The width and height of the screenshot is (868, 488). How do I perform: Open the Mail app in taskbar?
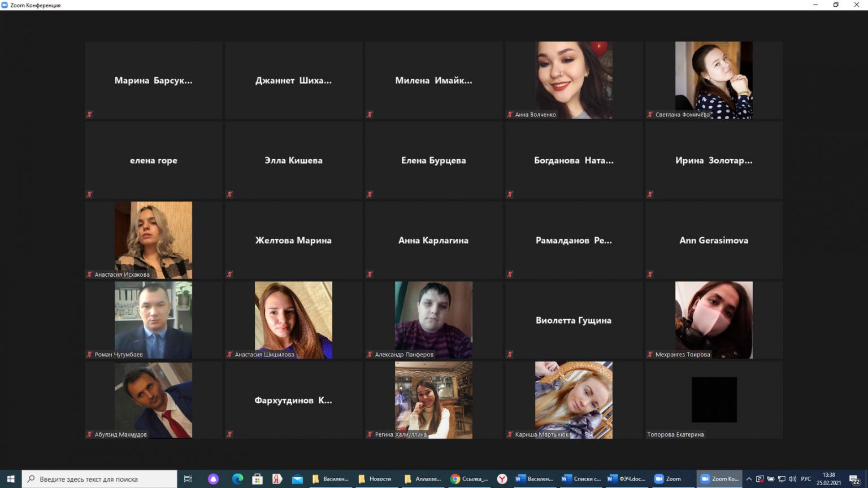[x=297, y=479]
